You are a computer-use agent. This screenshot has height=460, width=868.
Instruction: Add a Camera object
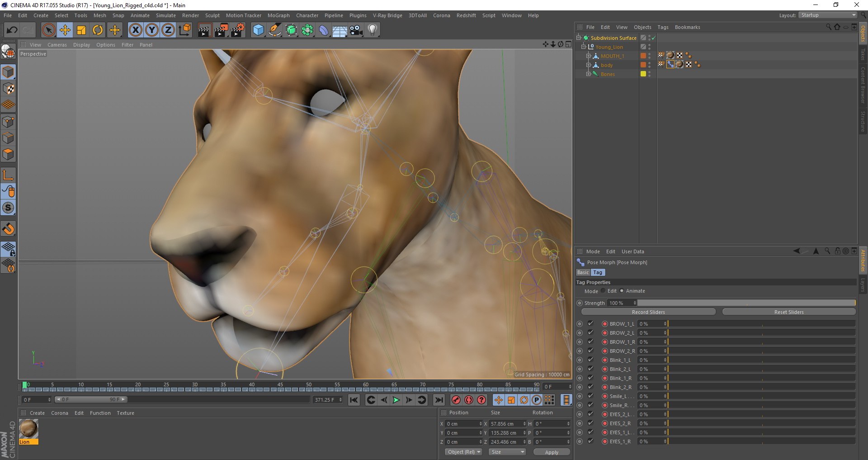tap(356, 30)
